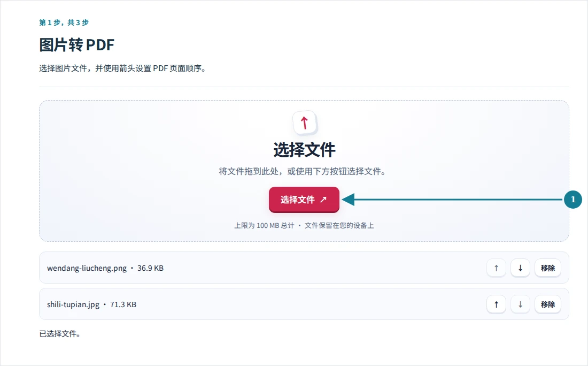Viewport: 588px width, 366px height.
Task: Click the 上限为 100 MB 总计 note
Action: point(264,226)
